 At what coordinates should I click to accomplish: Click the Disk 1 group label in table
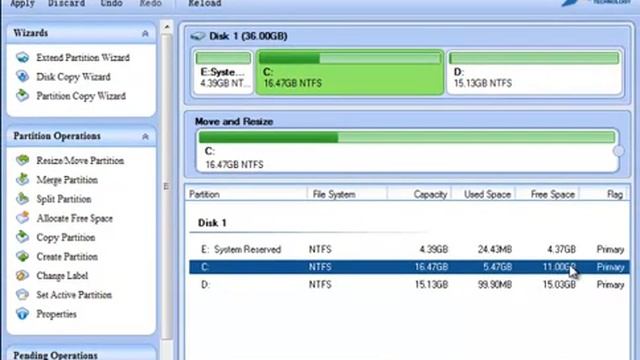pyautogui.click(x=212, y=223)
